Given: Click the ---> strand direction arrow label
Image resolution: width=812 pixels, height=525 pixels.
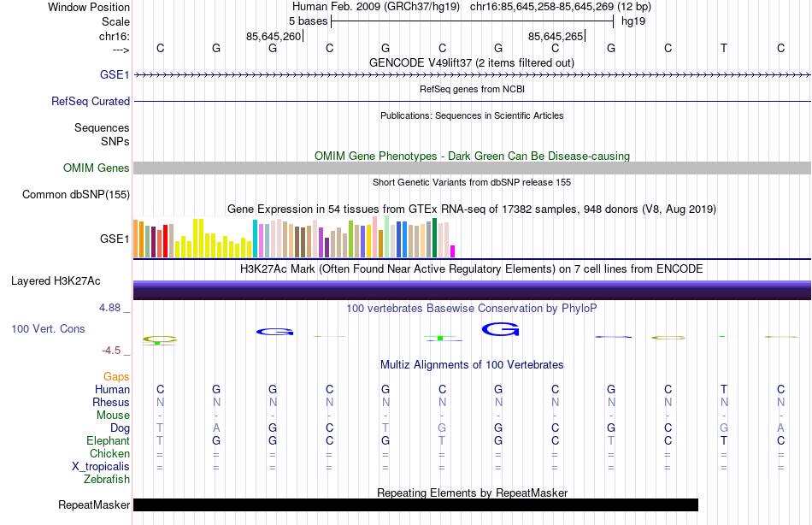Looking at the screenshot, I should (x=121, y=50).
